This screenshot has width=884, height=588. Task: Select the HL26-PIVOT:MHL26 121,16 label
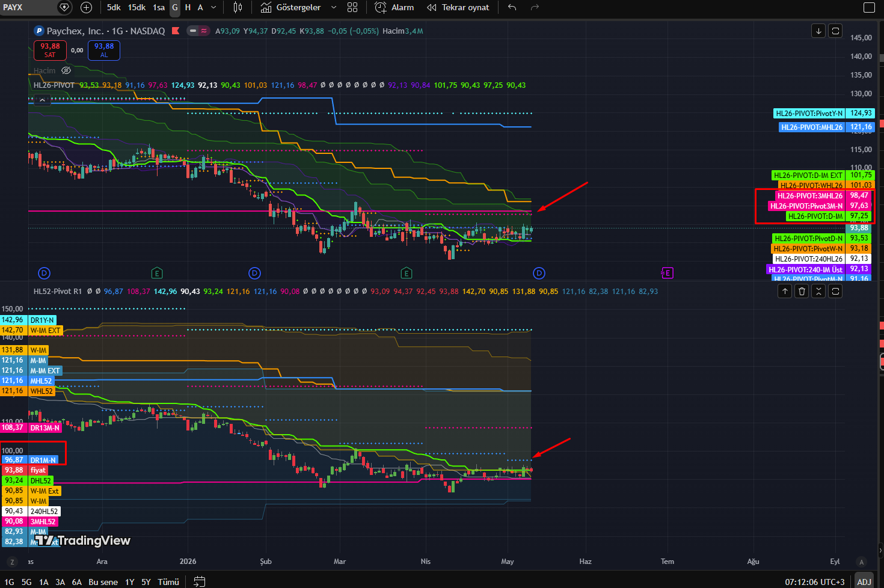tap(826, 127)
